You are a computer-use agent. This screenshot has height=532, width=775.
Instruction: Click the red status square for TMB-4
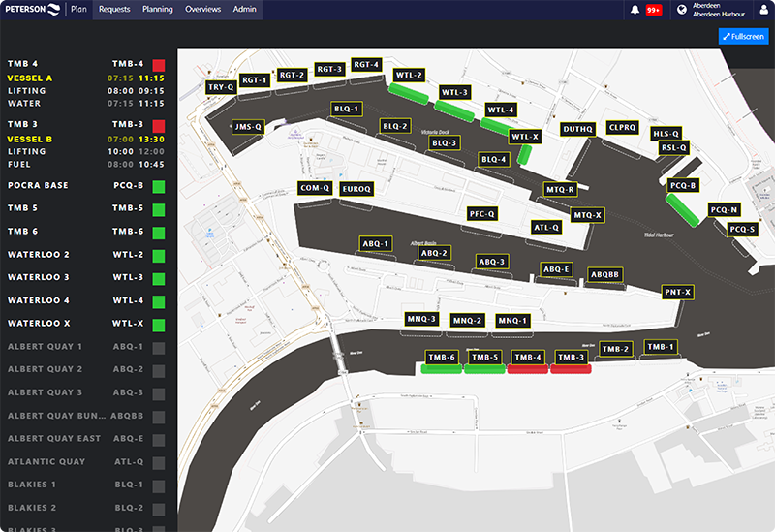coord(159,65)
